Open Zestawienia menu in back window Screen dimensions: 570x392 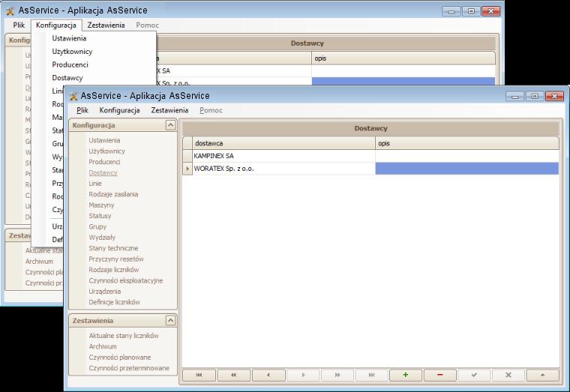coord(106,25)
